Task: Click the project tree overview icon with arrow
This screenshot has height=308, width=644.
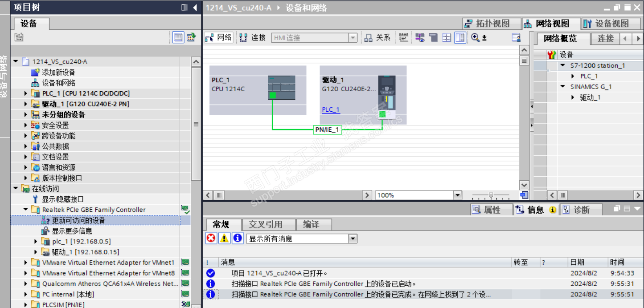Action: (x=191, y=37)
